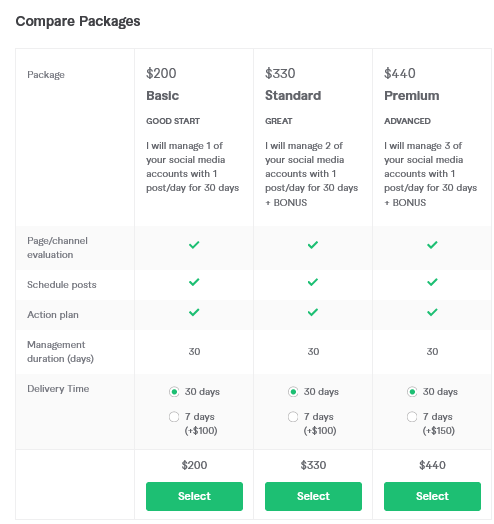Image resolution: width=494 pixels, height=524 pixels.
Task: Click the Standard Schedule posts checkmark
Action: coord(313,282)
